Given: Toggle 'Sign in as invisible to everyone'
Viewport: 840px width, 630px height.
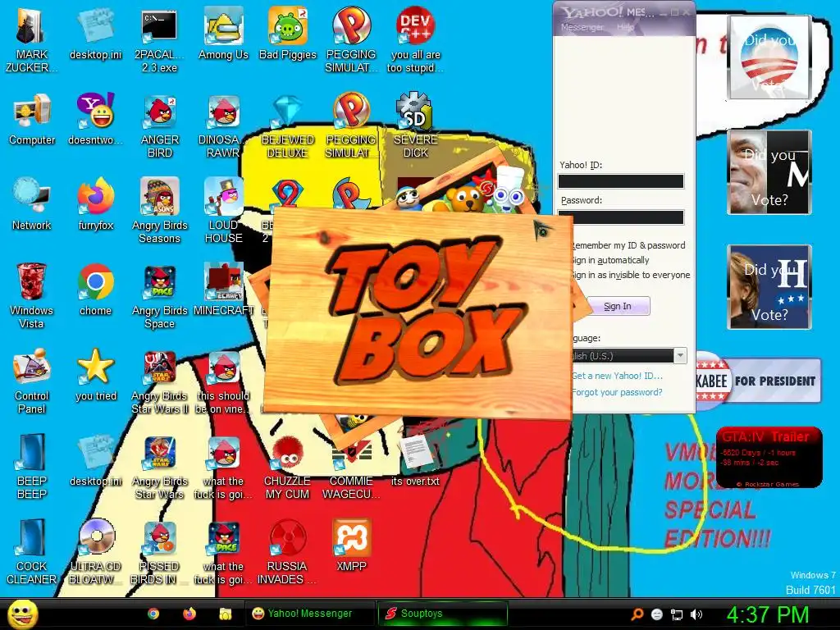Looking at the screenshot, I should pyautogui.click(x=632, y=275).
